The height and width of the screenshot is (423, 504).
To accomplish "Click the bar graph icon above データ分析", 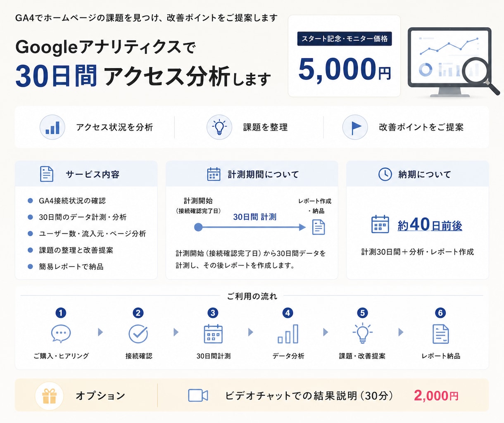I will click(288, 334).
